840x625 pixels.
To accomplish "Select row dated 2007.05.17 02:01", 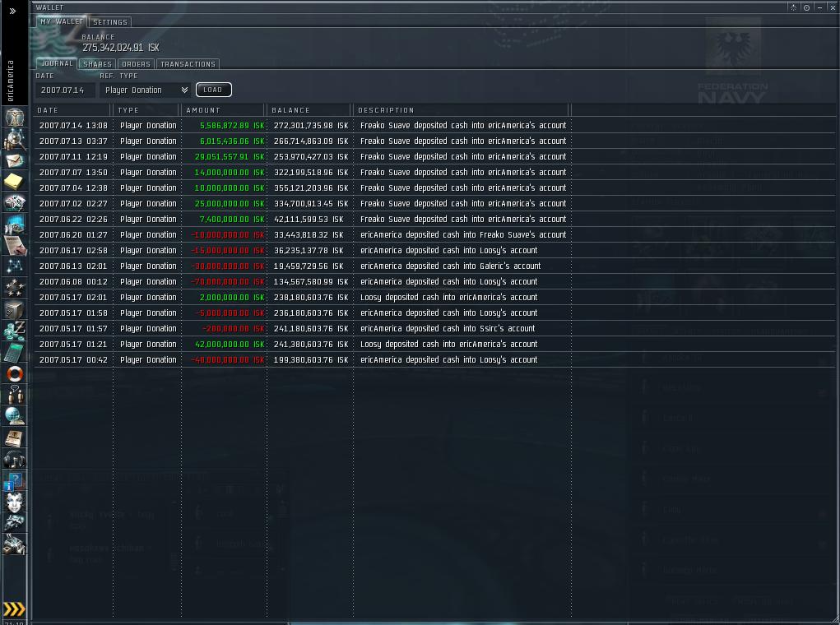I will [x=434, y=297].
